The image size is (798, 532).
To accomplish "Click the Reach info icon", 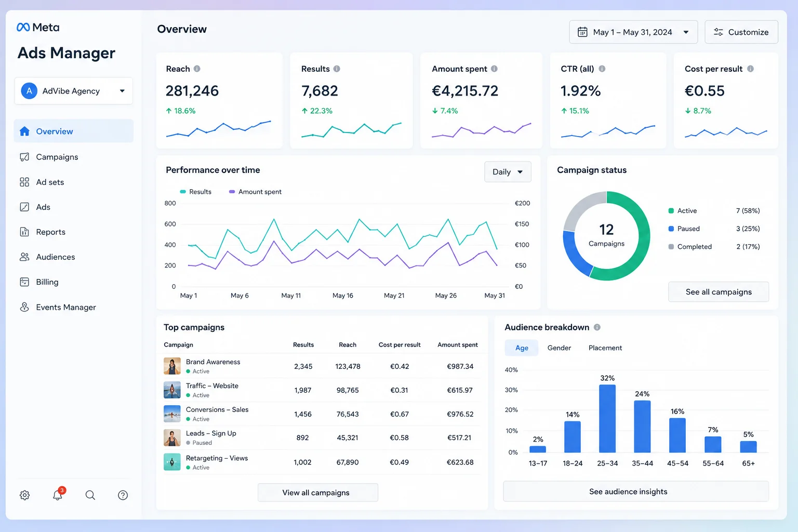I will tap(197, 69).
